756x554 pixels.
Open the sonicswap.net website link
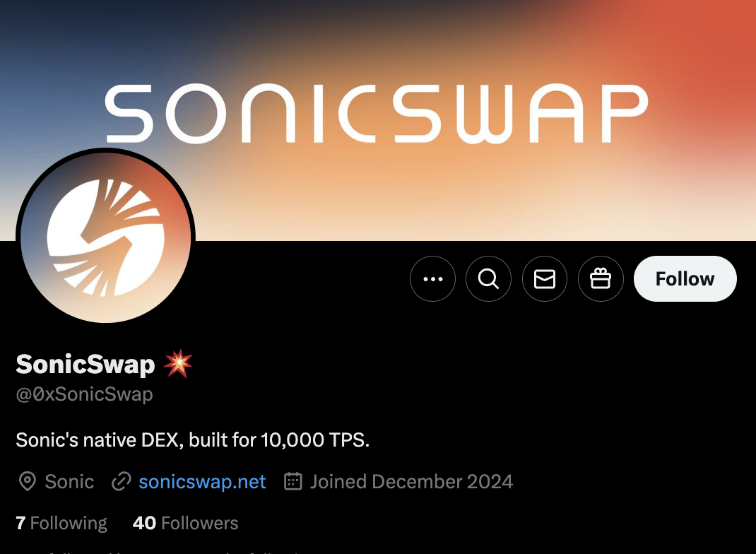tap(202, 482)
